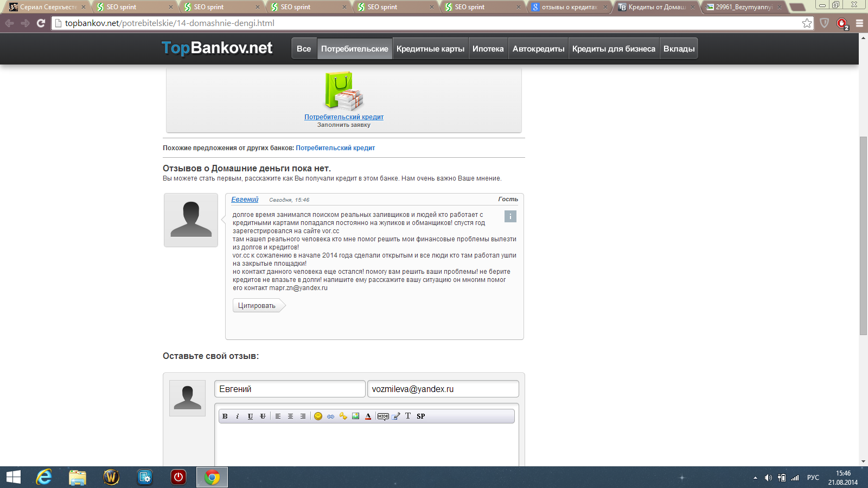Screen dimensions: 868x488
Task: Open similar offer Потребительский кредит link
Action: (x=335, y=148)
